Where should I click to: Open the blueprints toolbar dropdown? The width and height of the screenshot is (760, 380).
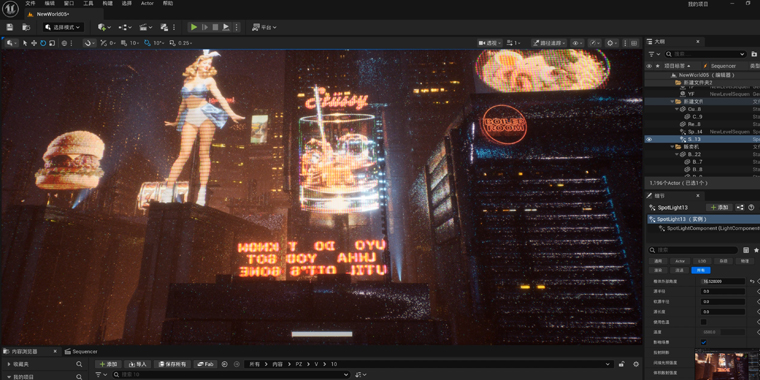click(x=125, y=27)
